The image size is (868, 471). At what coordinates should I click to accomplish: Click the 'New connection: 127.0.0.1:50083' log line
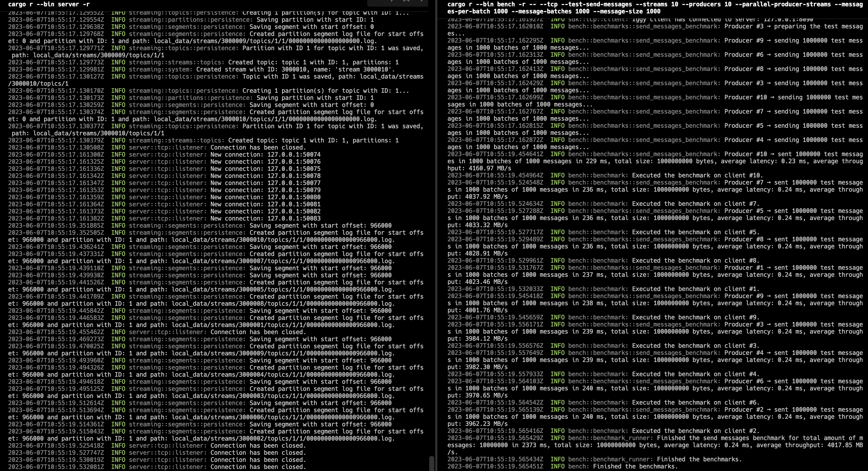(x=265, y=219)
